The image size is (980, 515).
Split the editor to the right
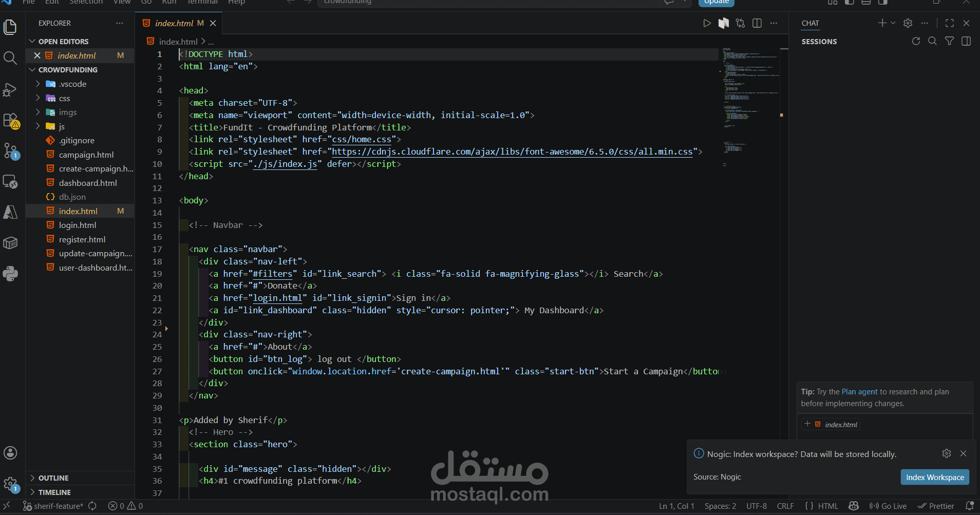(x=757, y=23)
